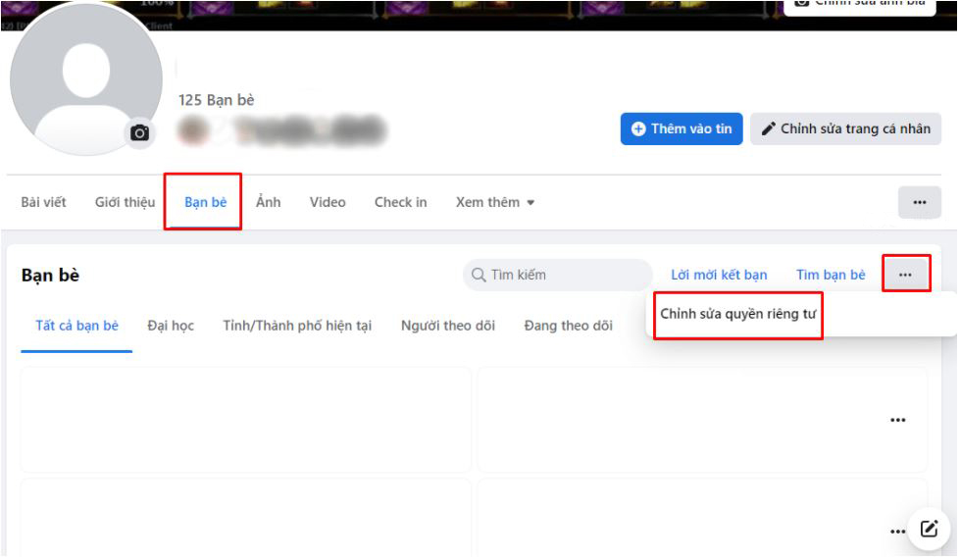The image size is (960, 560).
Task: Click the magnifier icon in Tìm kiếm box
Action: coord(479,275)
